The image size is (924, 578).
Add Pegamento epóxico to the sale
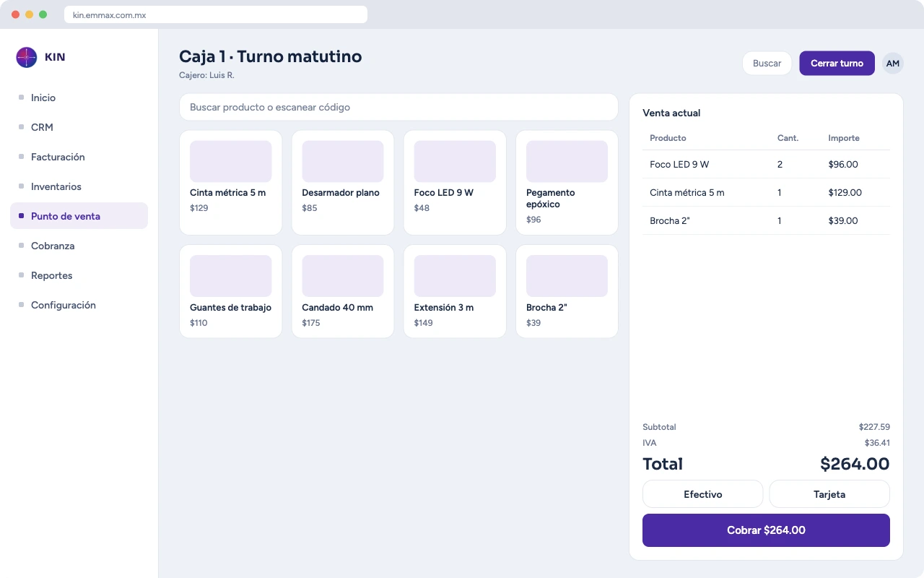(x=567, y=183)
